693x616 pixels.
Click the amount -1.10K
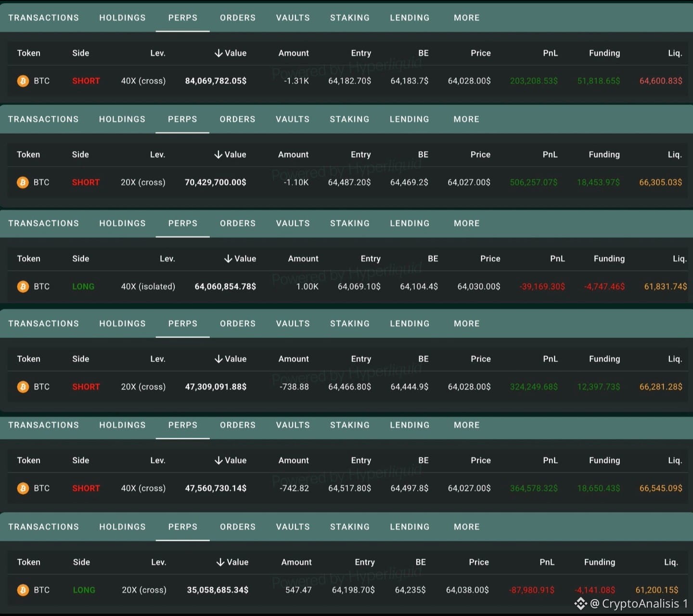click(x=296, y=182)
